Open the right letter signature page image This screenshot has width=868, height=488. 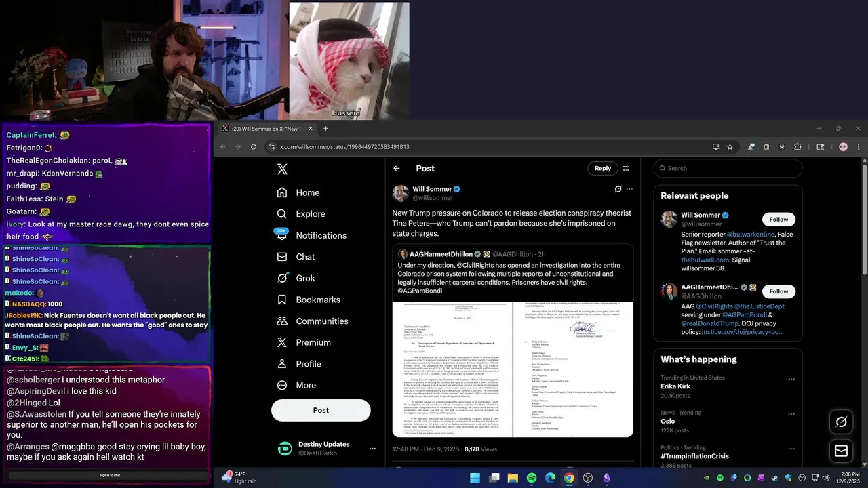574,369
